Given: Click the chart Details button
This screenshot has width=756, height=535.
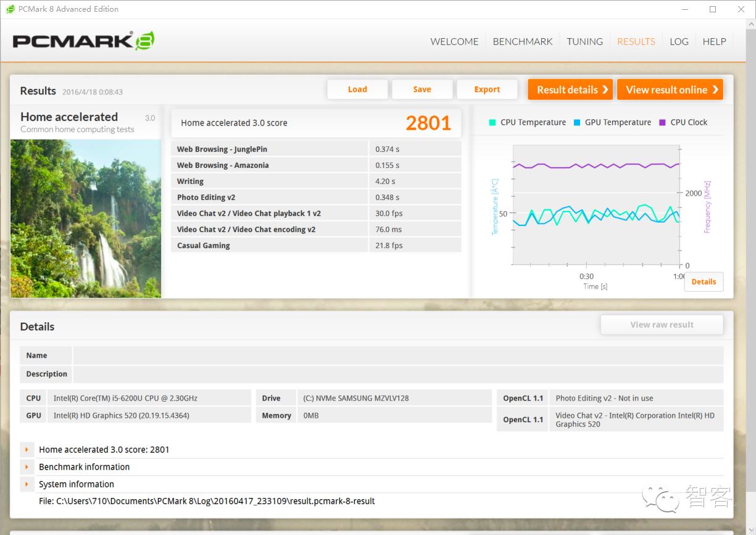Looking at the screenshot, I should coord(704,281).
